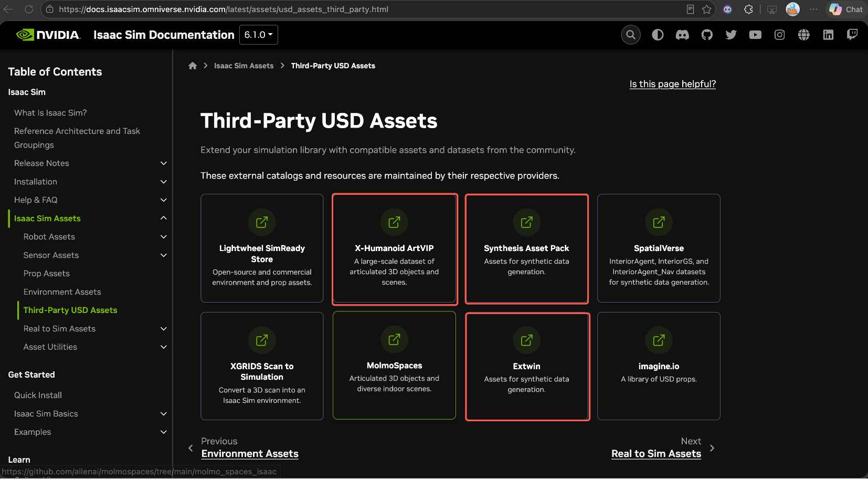The width and height of the screenshot is (868, 479).
Task: Go to Previous Environment Assets page
Action: (250, 454)
